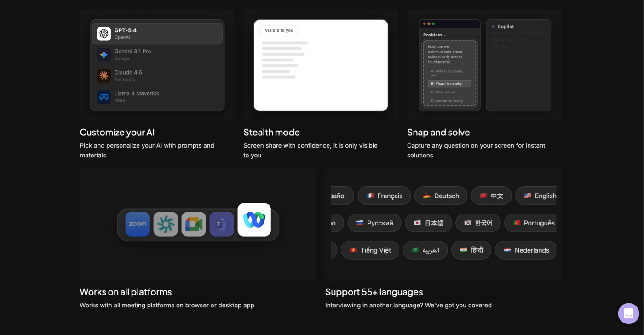Click the Stealth mode heading
The image size is (644, 335).
click(271, 133)
